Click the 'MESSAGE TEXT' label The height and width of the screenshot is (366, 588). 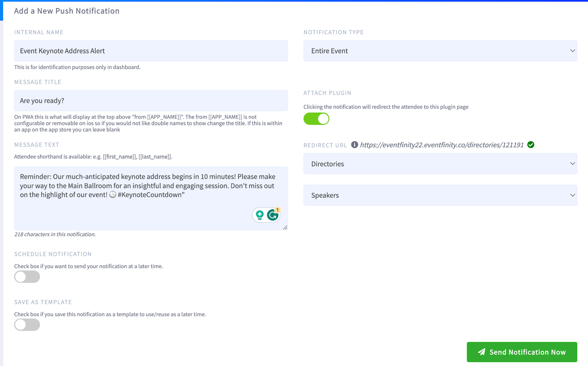(x=37, y=145)
